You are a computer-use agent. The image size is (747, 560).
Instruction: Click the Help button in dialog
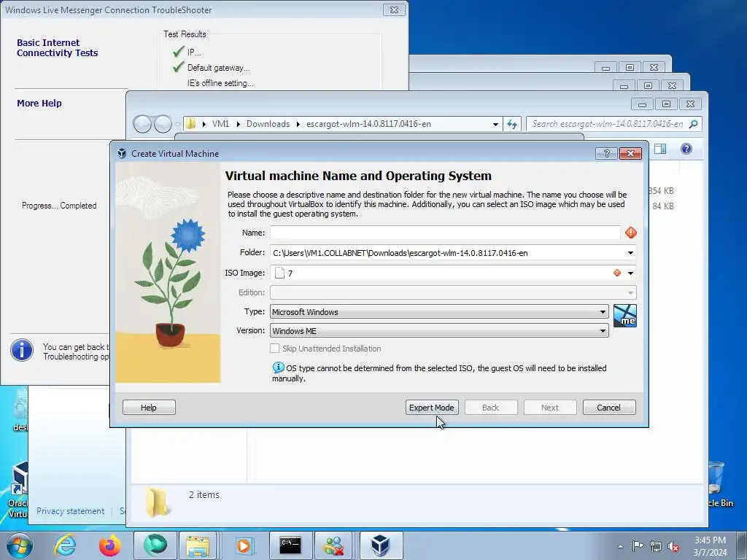click(149, 408)
